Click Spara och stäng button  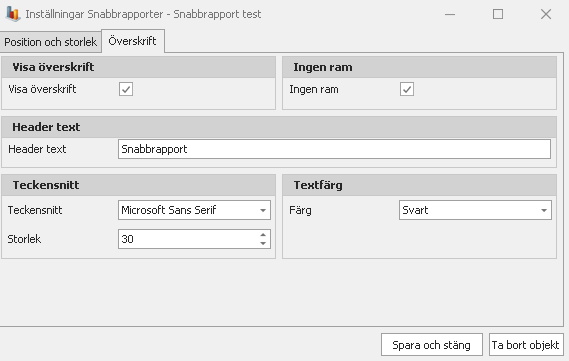[x=431, y=345]
